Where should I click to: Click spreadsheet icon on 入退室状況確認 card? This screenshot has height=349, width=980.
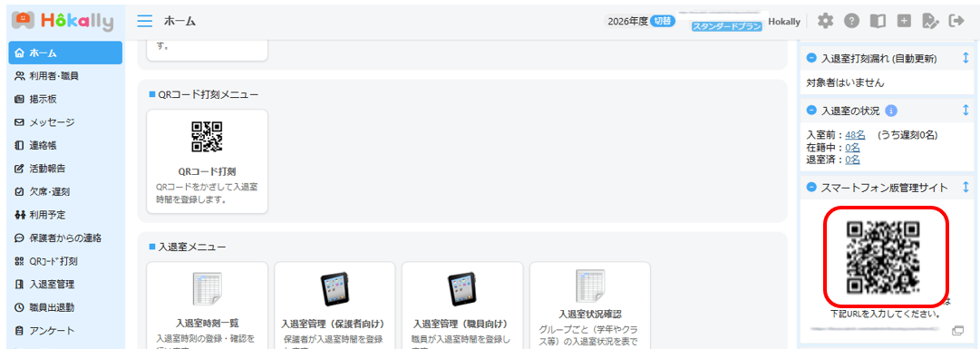point(590,286)
